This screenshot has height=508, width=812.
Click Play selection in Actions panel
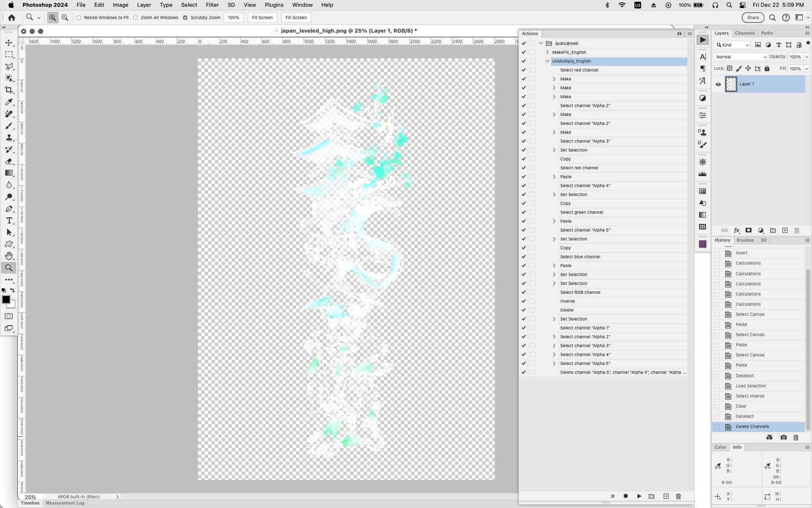point(639,496)
